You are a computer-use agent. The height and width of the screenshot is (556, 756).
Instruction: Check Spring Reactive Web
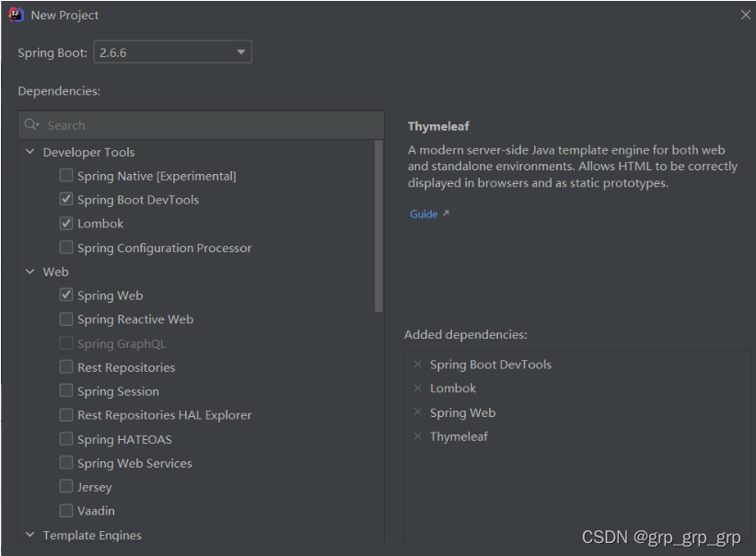[x=66, y=319]
